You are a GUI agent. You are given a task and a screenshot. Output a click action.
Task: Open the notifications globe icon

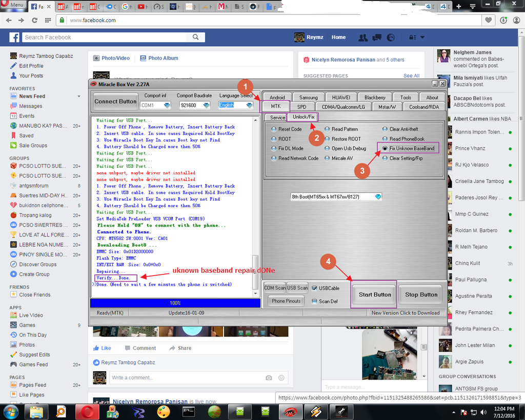click(391, 37)
